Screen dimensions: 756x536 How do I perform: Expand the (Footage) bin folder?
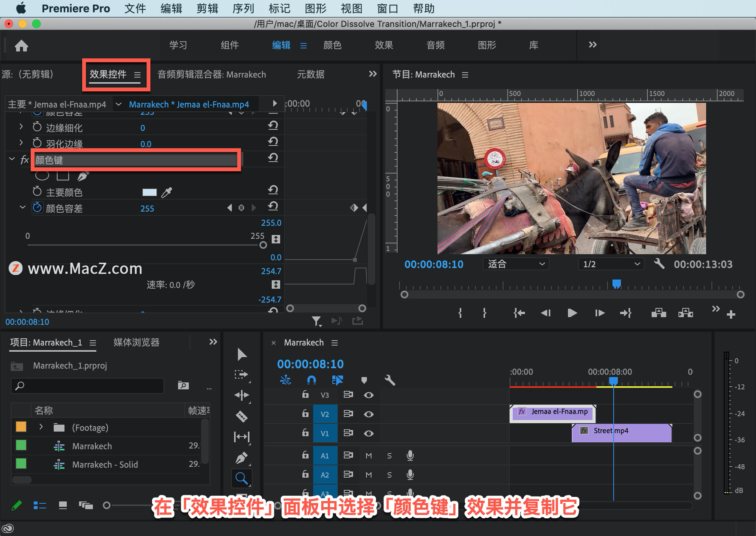41,427
